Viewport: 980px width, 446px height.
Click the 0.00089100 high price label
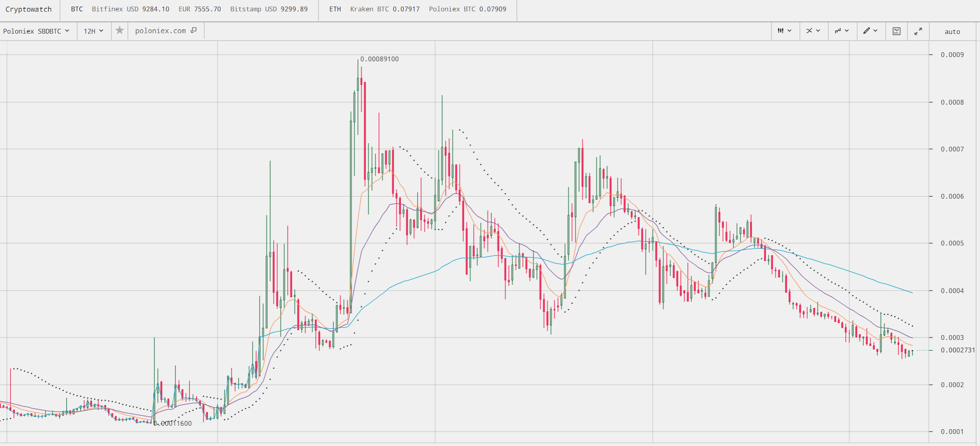click(379, 59)
